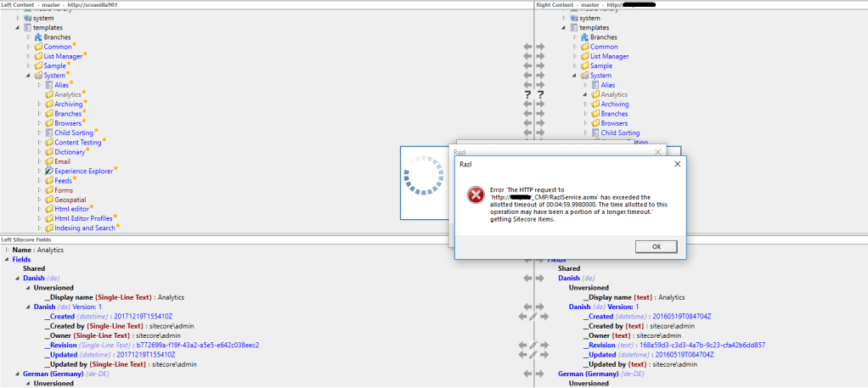Click copy-right arrow on the Common row
The image size is (868, 388).
point(539,47)
